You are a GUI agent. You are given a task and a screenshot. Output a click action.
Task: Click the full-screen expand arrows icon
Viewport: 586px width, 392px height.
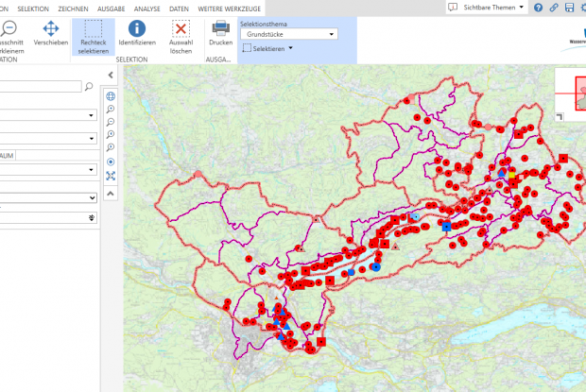coord(111,176)
